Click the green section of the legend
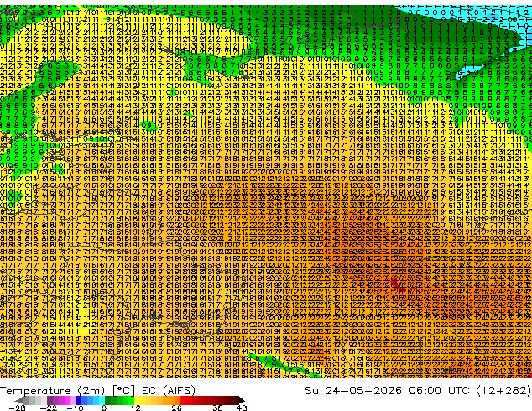 click(119, 400)
